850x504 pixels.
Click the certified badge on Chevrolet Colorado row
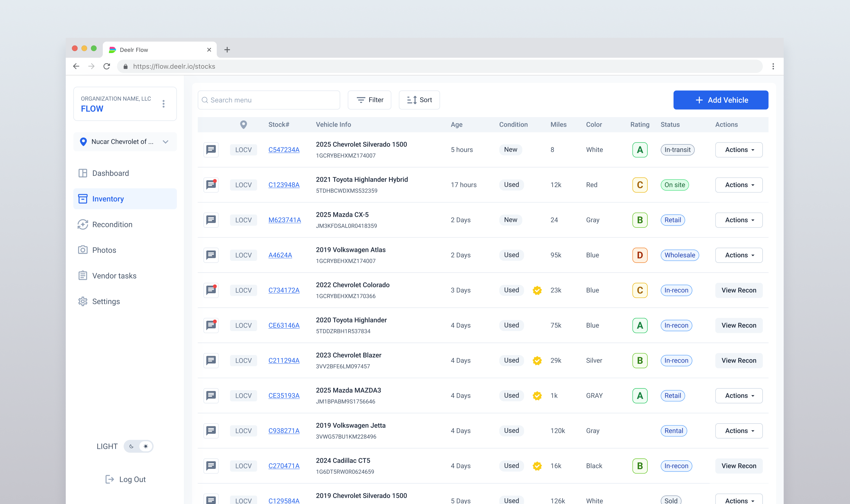click(537, 290)
